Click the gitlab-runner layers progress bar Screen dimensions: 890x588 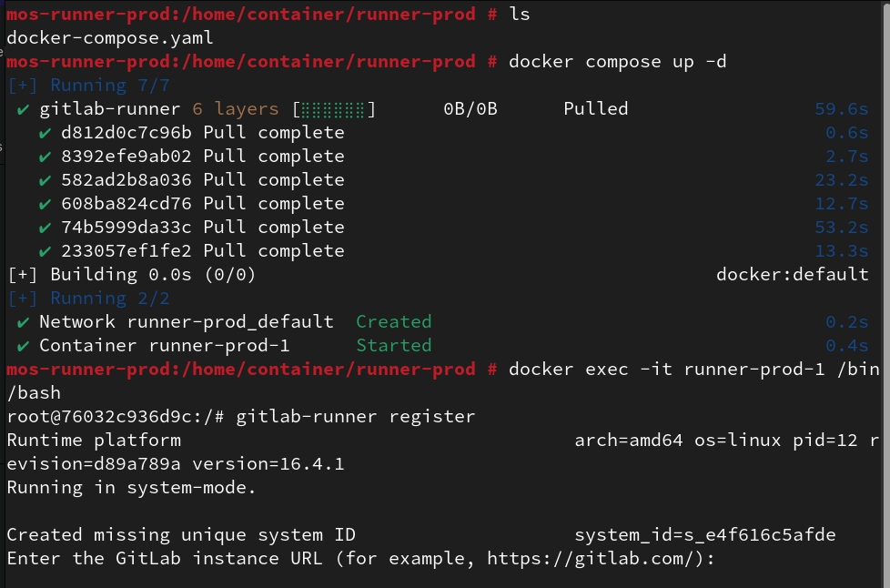coord(334,109)
